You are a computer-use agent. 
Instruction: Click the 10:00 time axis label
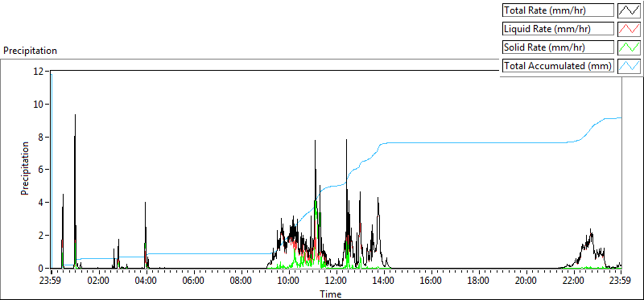click(289, 282)
